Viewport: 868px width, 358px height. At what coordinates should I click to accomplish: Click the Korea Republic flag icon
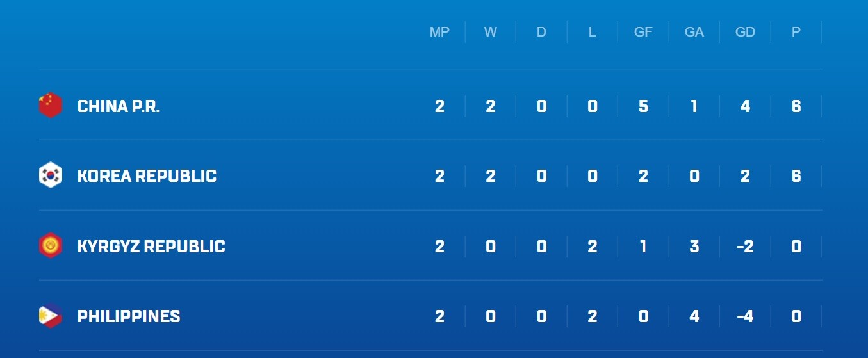coord(51,175)
